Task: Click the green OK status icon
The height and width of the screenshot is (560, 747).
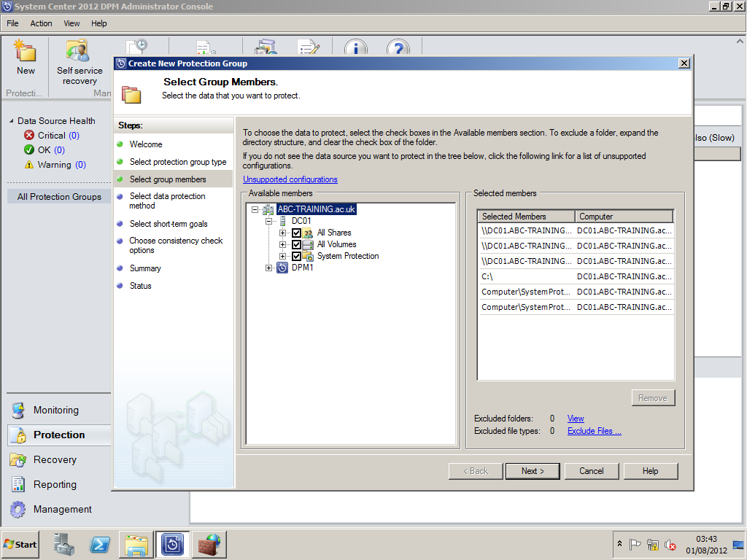Action: 29,150
